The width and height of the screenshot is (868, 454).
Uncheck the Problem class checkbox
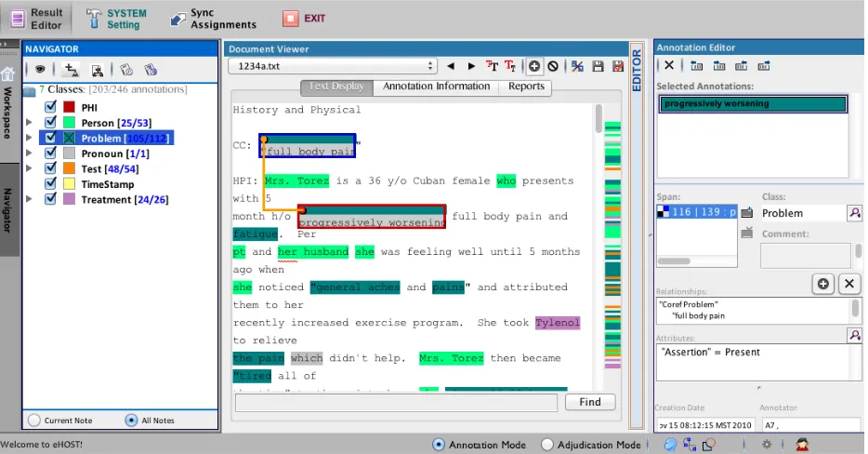pos(50,138)
